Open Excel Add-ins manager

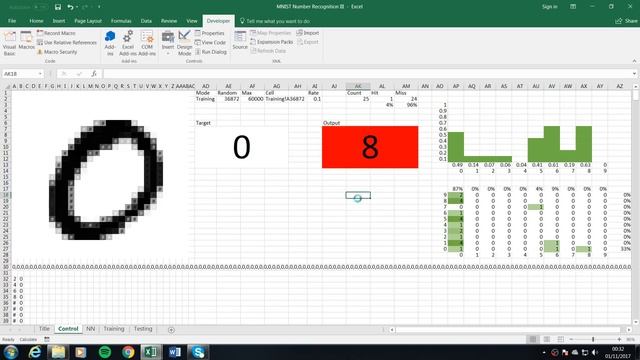(128, 43)
